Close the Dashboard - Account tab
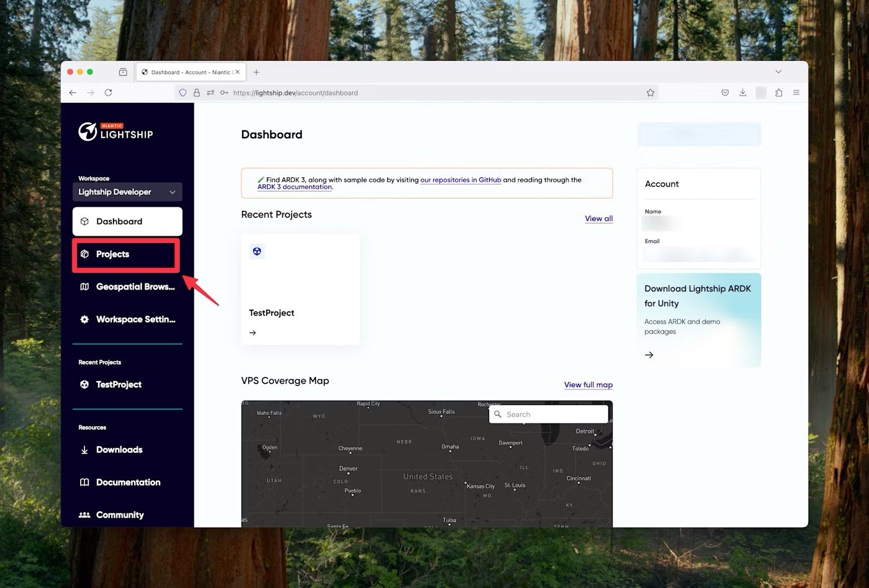This screenshot has height=588, width=869. 237,72
